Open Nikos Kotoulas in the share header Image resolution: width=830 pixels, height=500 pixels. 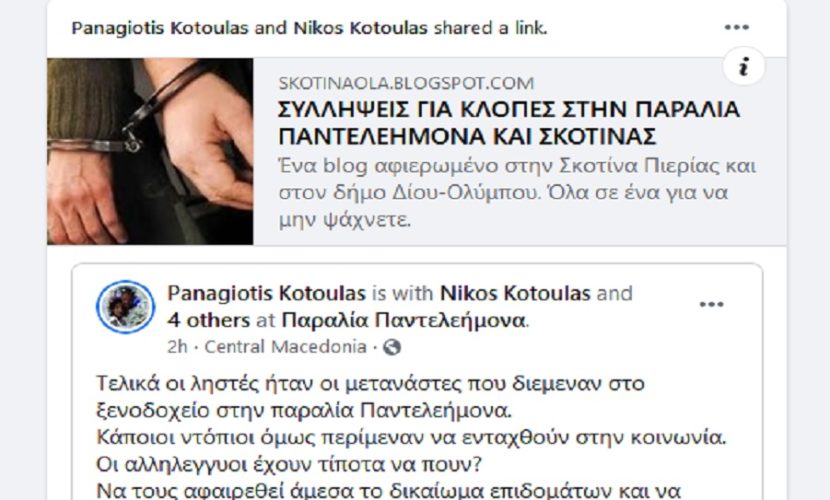[x=360, y=28]
